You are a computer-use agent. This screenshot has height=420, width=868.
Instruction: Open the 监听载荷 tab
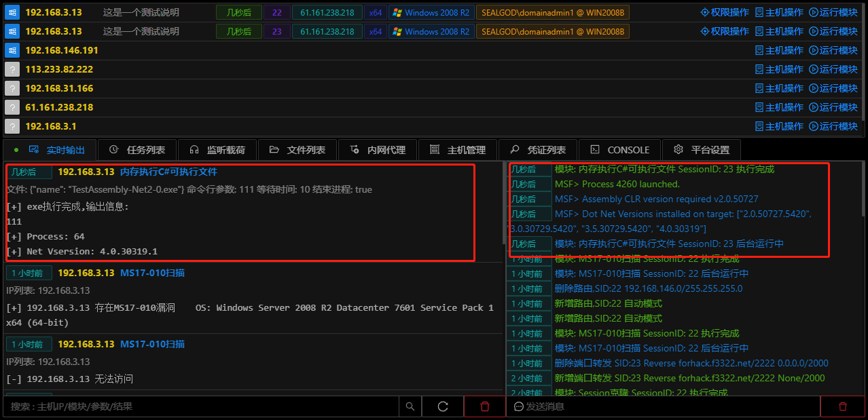coord(217,150)
